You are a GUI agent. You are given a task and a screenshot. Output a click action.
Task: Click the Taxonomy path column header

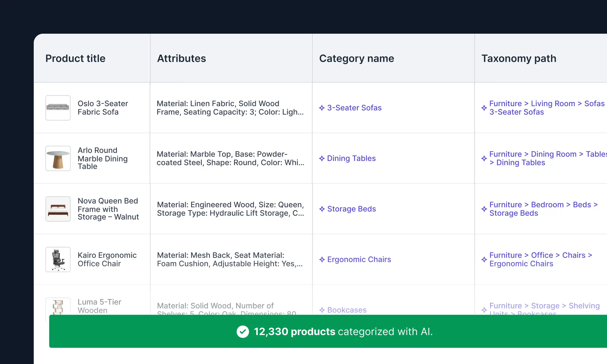click(519, 58)
